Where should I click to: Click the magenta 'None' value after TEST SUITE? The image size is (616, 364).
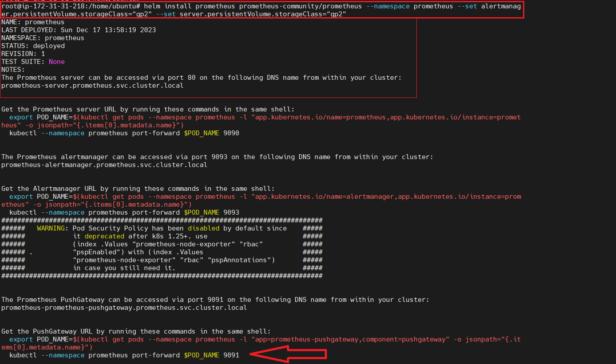(57, 62)
